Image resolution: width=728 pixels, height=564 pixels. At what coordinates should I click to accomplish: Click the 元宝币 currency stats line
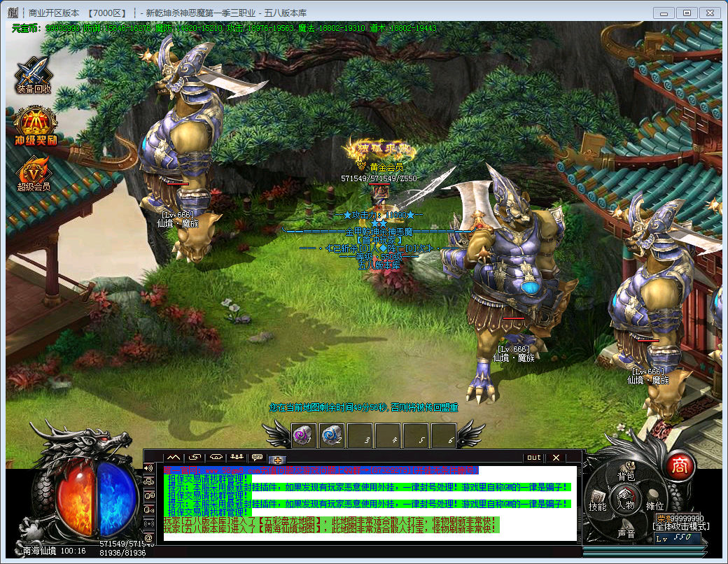coord(224,28)
